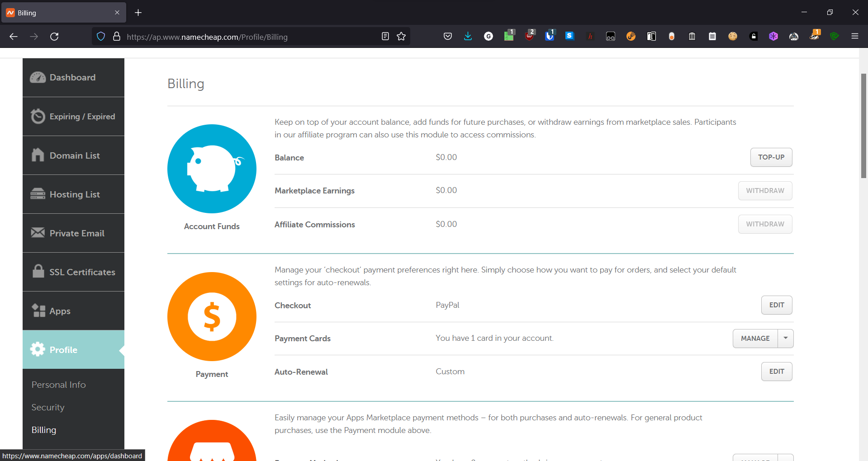Go back to previous page

tap(14, 37)
